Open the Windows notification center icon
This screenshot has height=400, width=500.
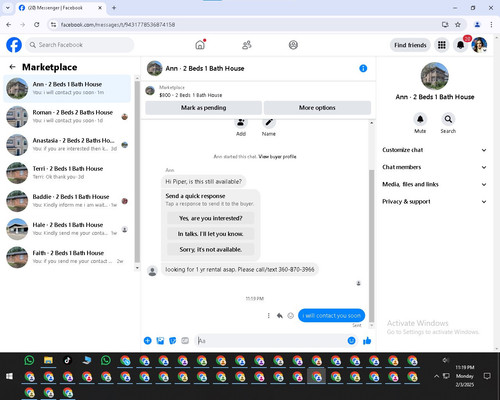[x=487, y=376]
